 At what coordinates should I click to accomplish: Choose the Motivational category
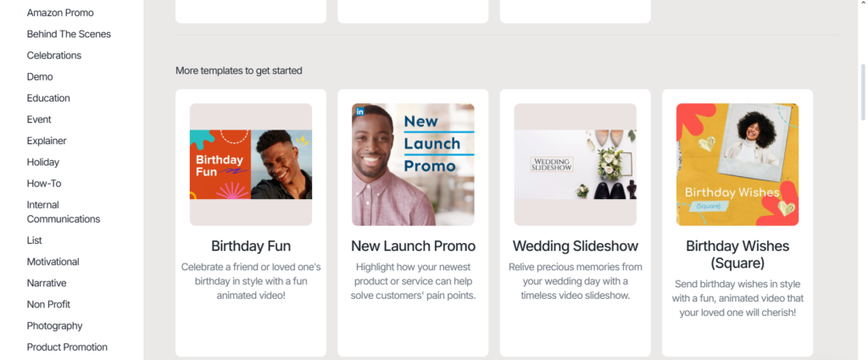pos(53,262)
